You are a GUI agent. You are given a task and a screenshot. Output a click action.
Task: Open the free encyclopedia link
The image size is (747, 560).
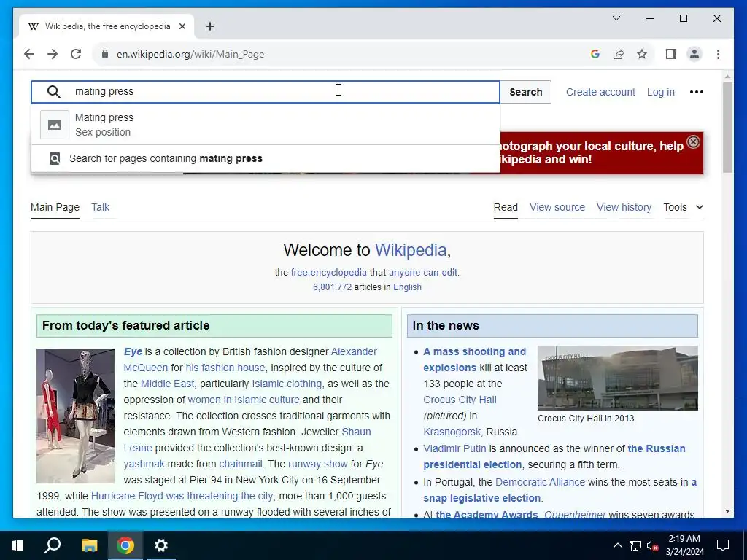tap(329, 273)
